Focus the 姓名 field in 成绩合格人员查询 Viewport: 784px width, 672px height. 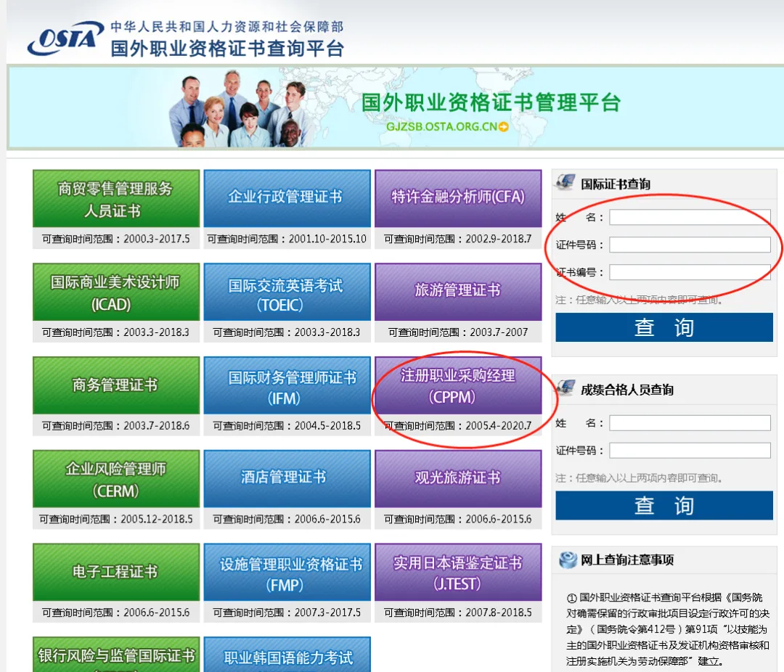coord(690,423)
